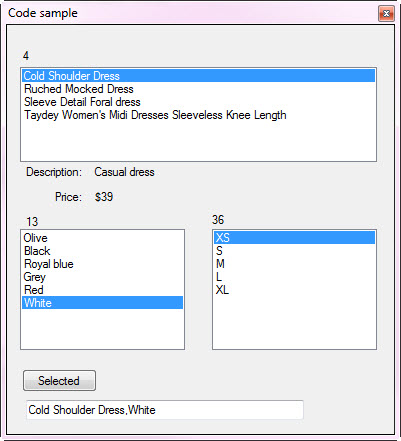Click the Price: label

tap(68, 197)
